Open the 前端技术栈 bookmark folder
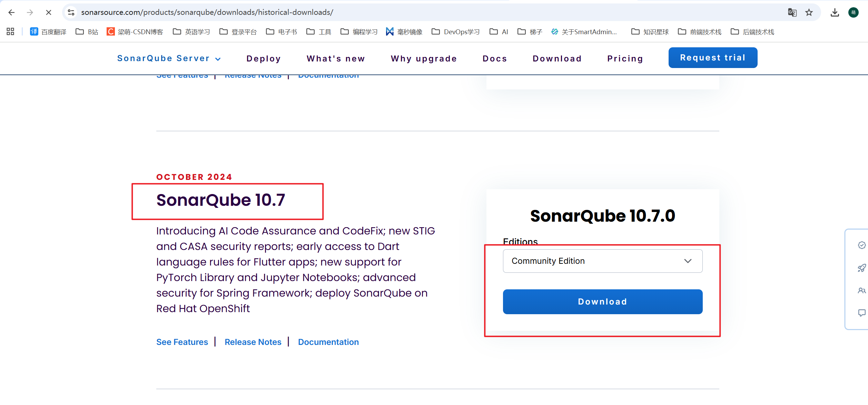The width and height of the screenshot is (868, 405). (x=700, y=32)
